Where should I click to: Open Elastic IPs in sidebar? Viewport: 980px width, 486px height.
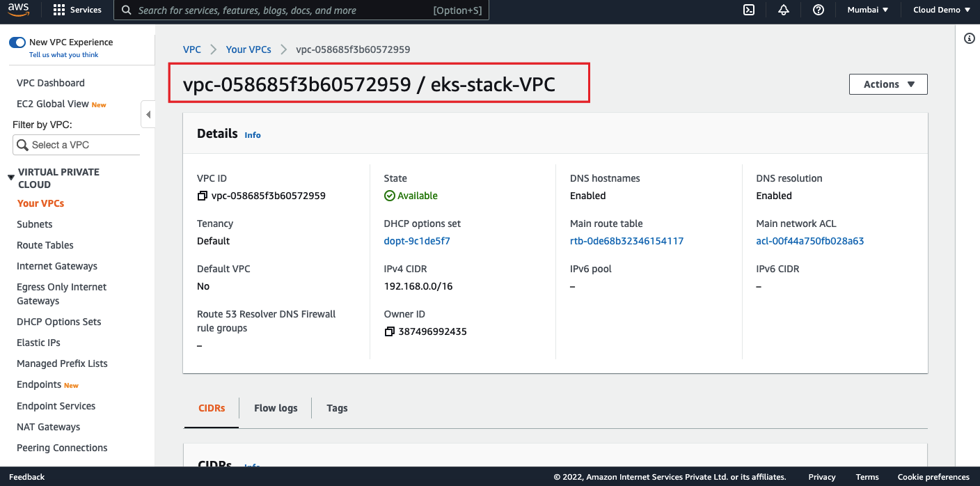[38, 343]
